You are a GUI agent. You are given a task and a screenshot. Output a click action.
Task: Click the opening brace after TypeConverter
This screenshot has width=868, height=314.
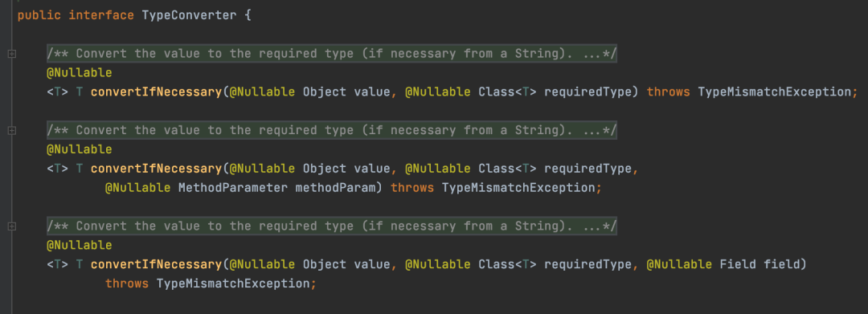tap(248, 15)
